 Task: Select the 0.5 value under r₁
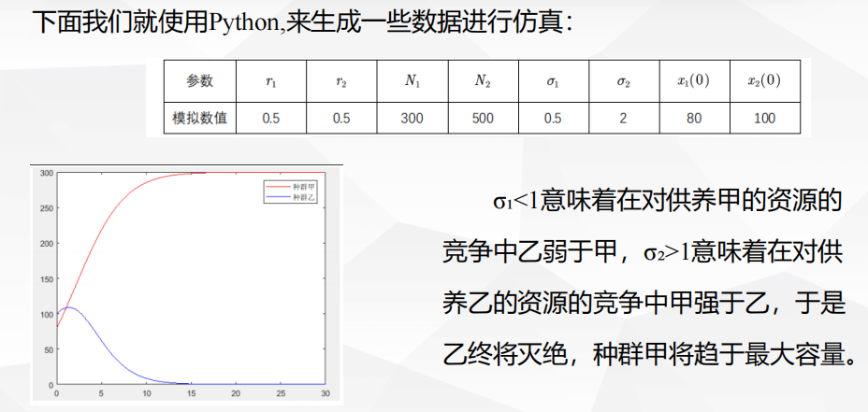click(x=271, y=118)
